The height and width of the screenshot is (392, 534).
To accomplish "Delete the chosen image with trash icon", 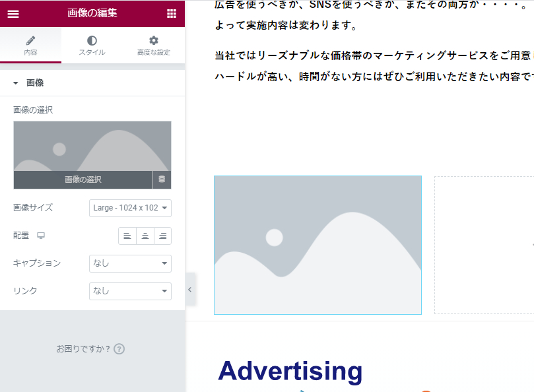I will tap(162, 179).
